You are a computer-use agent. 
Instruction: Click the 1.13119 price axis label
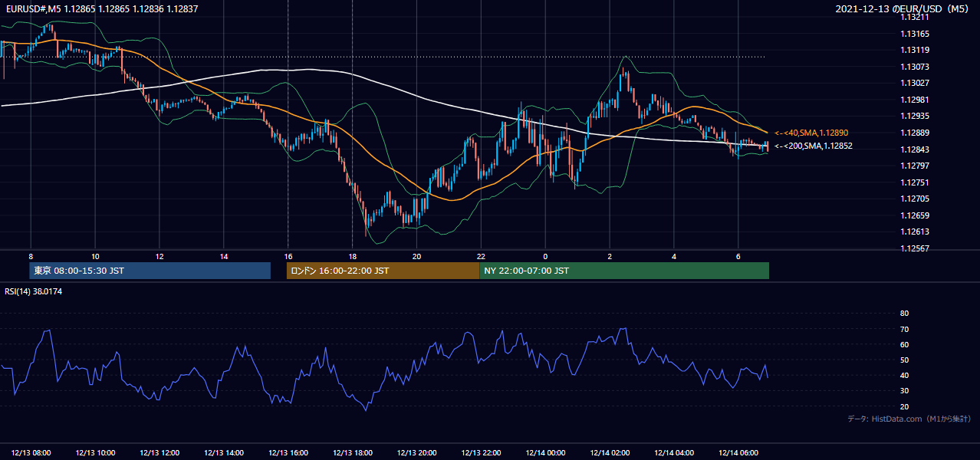pos(915,50)
